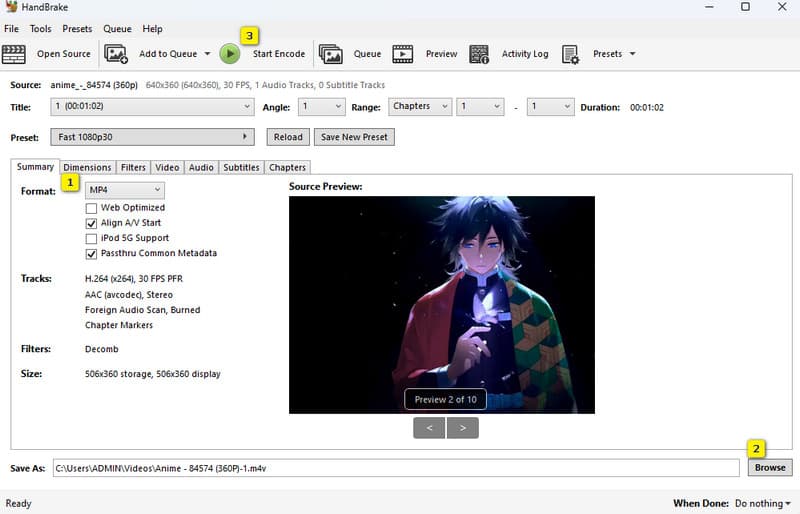Enable the Web Optimized checkbox
The height and width of the screenshot is (514, 800).
click(92, 208)
